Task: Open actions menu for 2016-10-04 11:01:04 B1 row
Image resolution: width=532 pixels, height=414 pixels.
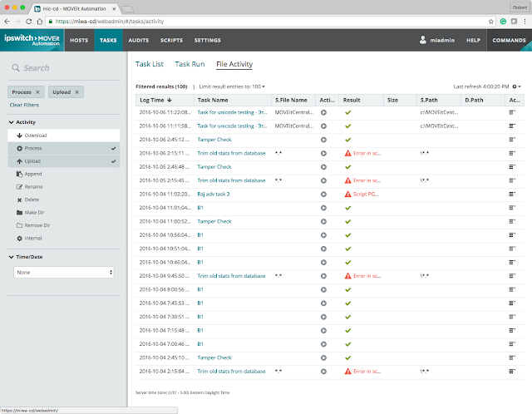Action: [x=512, y=208]
